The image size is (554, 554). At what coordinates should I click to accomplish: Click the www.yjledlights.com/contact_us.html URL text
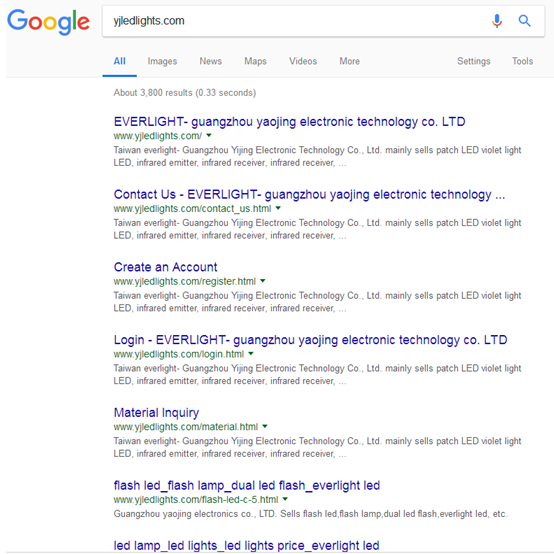192,208
